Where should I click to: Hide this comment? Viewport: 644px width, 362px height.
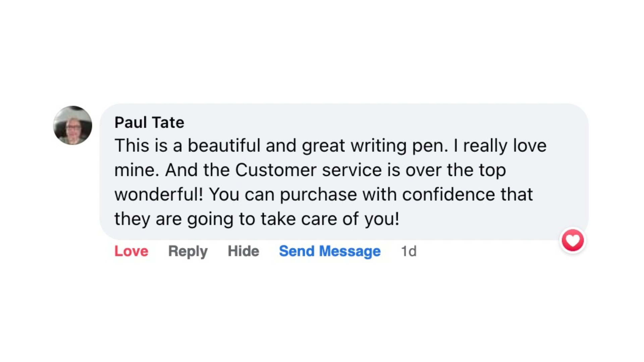pos(244,251)
